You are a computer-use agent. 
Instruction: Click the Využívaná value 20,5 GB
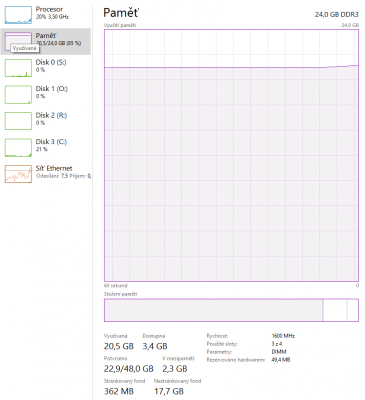[119, 346]
